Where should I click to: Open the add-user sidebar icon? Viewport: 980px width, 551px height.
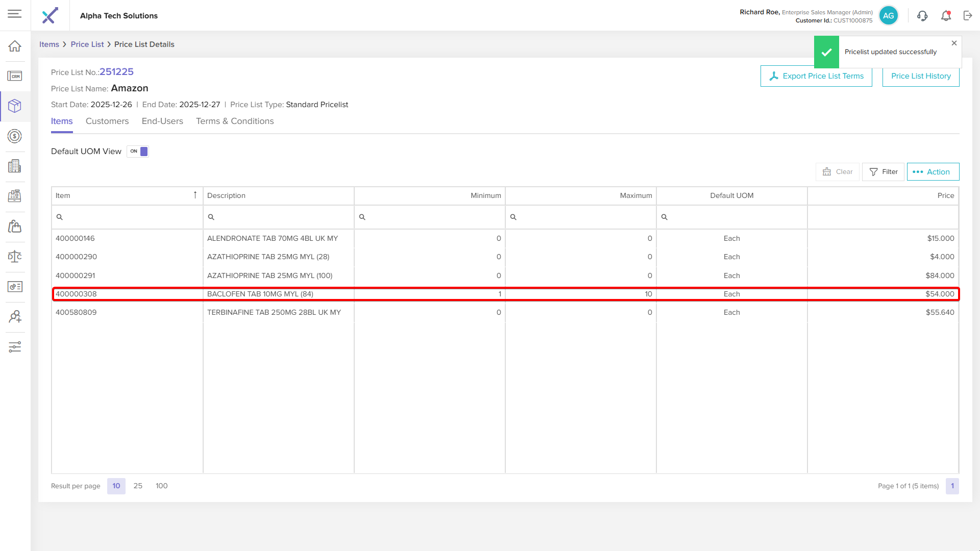pyautogui.click(x=15, y=317)
